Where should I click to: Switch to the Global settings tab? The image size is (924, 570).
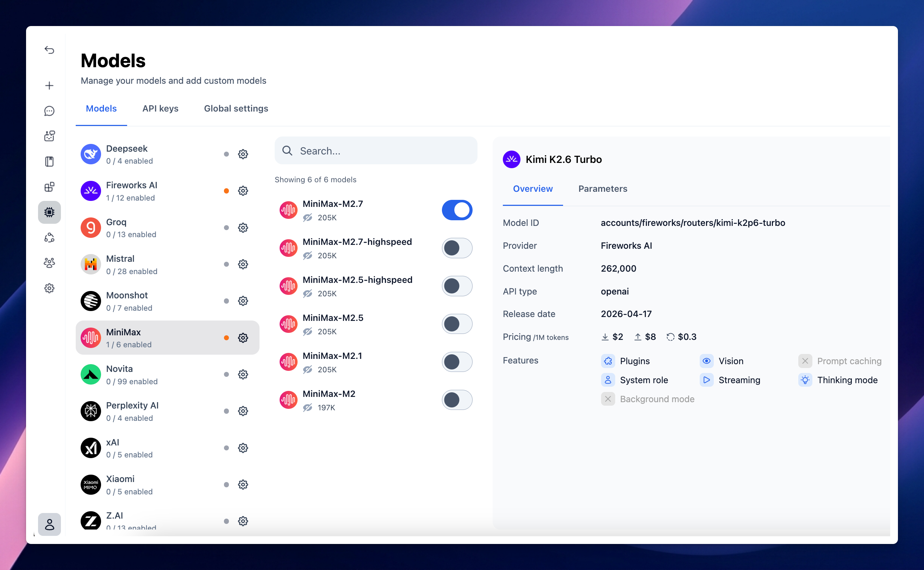236,109
